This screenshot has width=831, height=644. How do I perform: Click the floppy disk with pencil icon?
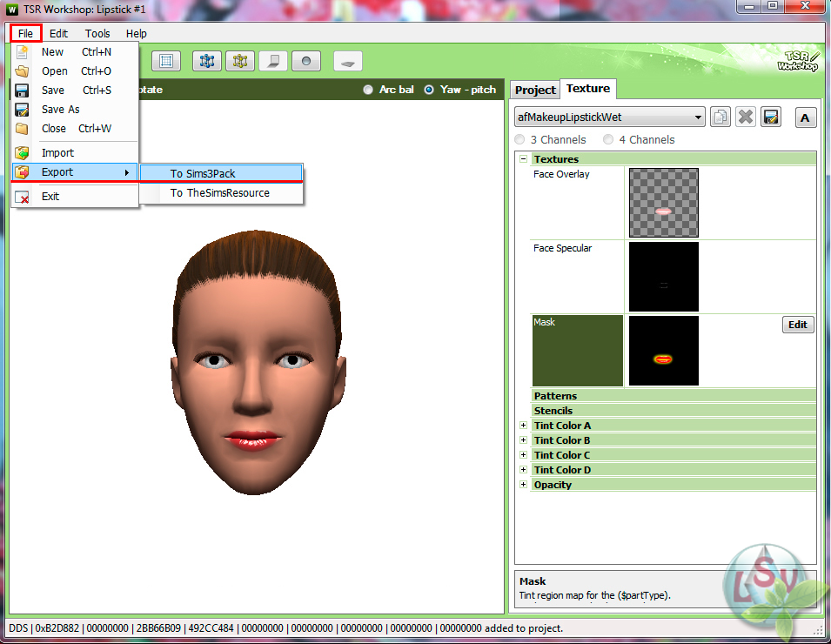[x=771, y=117]
